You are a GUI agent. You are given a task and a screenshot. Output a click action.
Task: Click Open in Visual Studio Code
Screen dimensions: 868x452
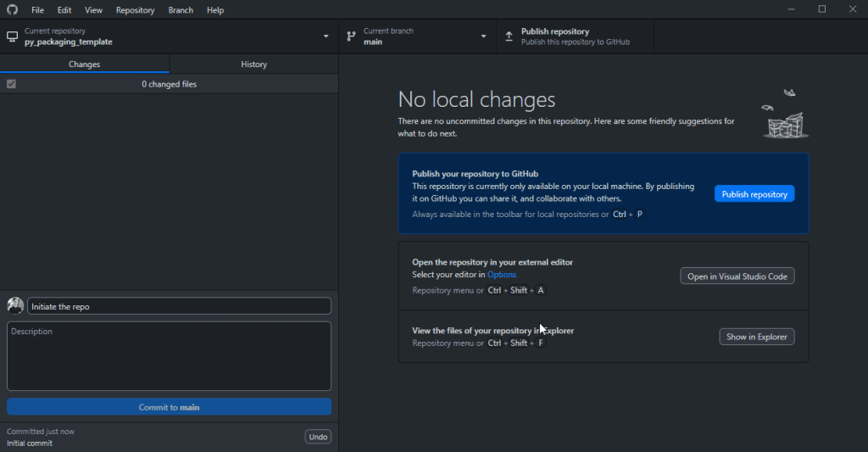tap(737, 276)
